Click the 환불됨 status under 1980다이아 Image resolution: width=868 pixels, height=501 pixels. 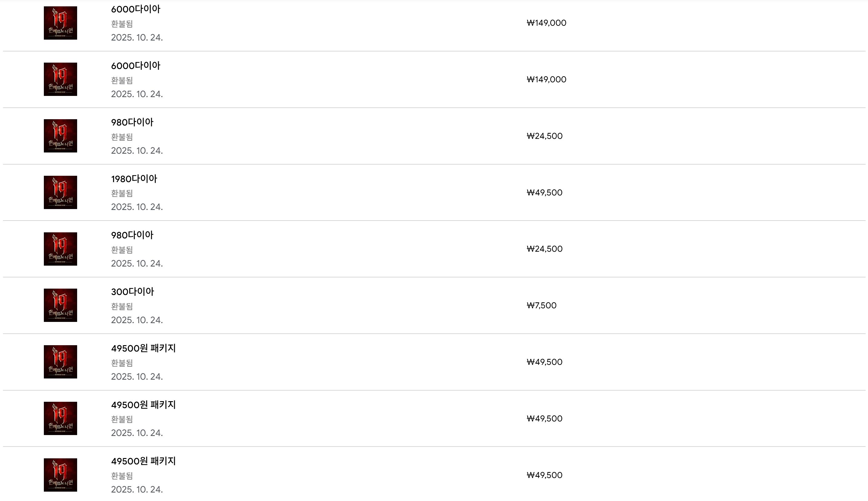click(122, 193)
